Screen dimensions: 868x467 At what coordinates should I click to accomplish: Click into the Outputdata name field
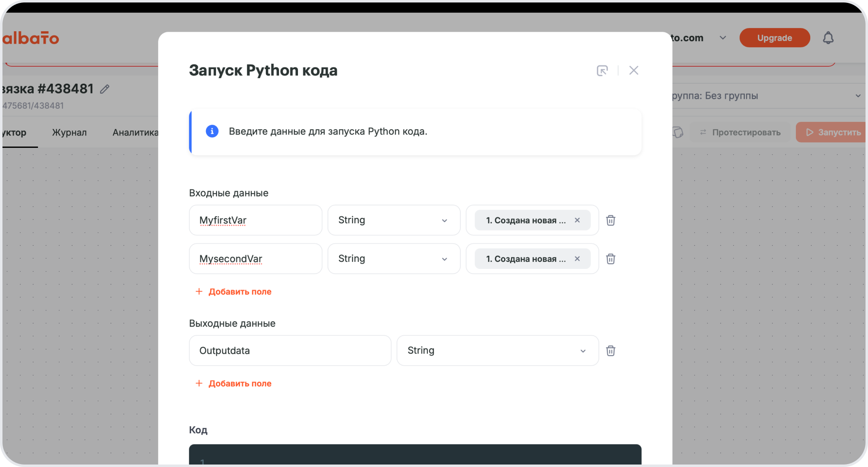[x=290, y=350]
